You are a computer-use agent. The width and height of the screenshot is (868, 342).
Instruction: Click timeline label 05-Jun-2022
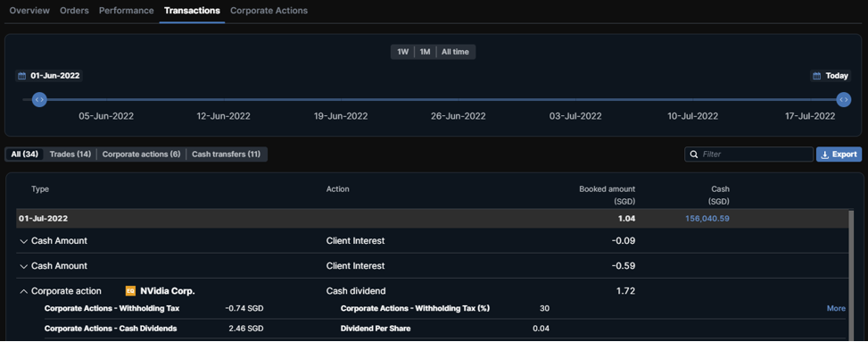pyautogui.click(x=106, y=116)
